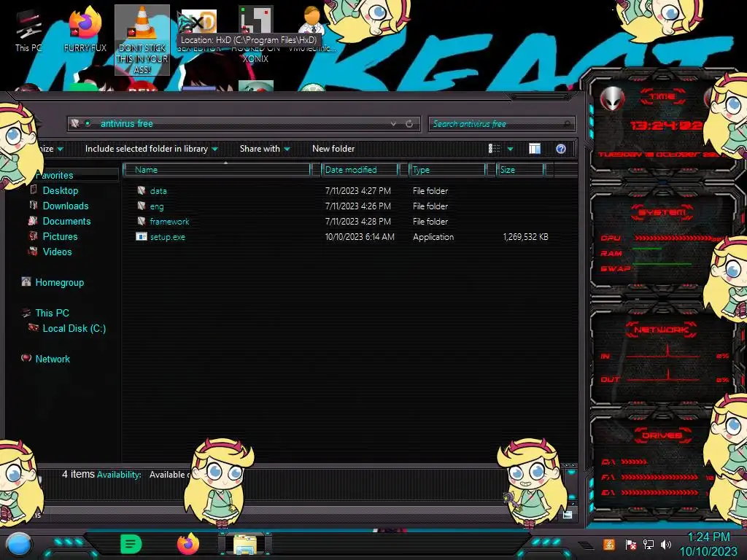Click the Change your view icon
The height and width of the screenshot is (560, 747).
[x=494, y=149]
